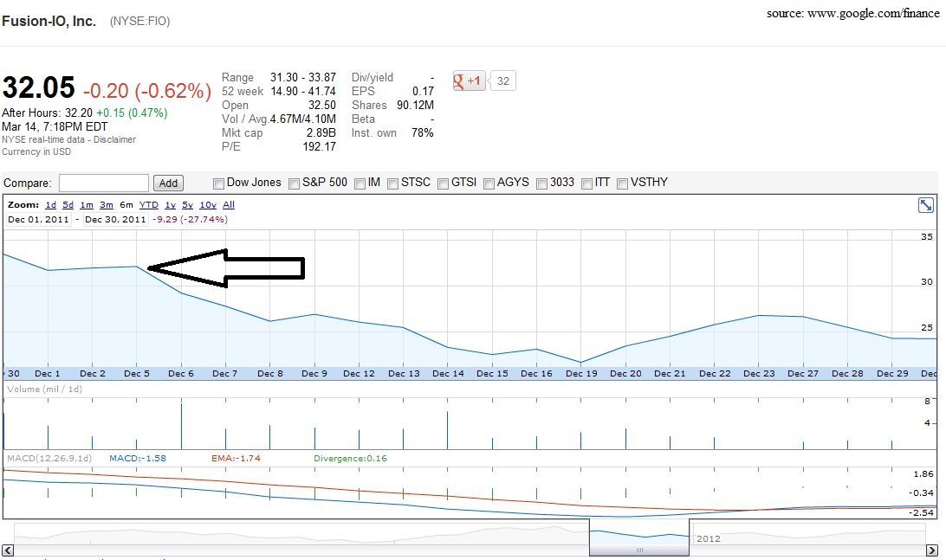
Task: Click the Compare ticker input field
Action: 104,183
